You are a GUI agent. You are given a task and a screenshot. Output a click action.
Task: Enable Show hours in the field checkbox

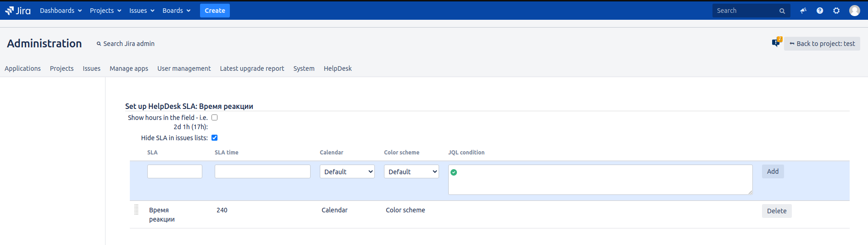coord(214,118)
